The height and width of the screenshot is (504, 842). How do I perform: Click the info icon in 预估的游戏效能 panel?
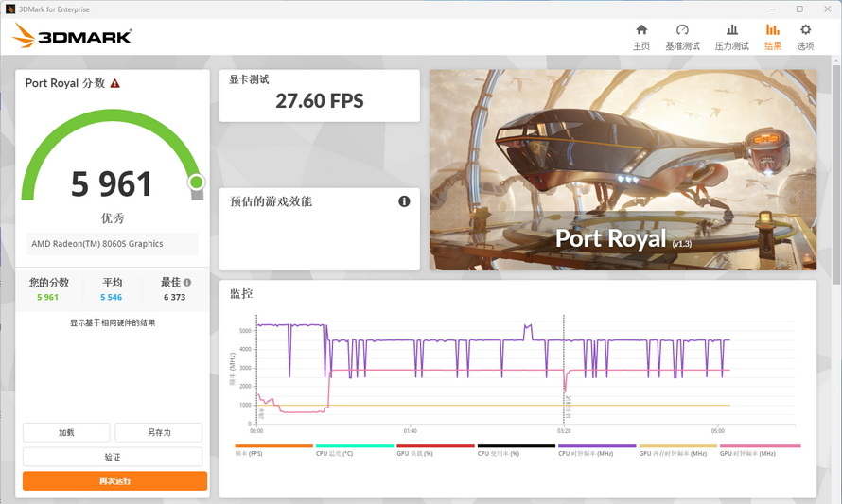404,201
